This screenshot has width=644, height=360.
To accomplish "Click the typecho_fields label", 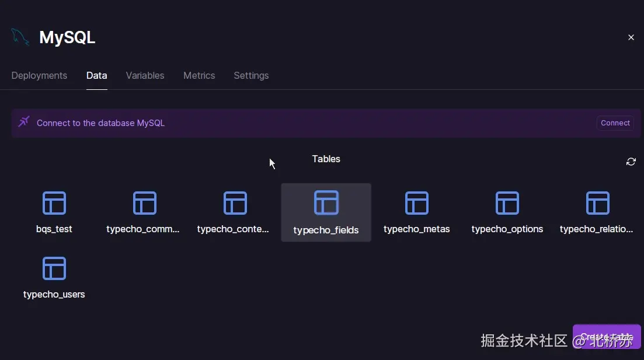I will pyautogui.click(x=326, y=230).
